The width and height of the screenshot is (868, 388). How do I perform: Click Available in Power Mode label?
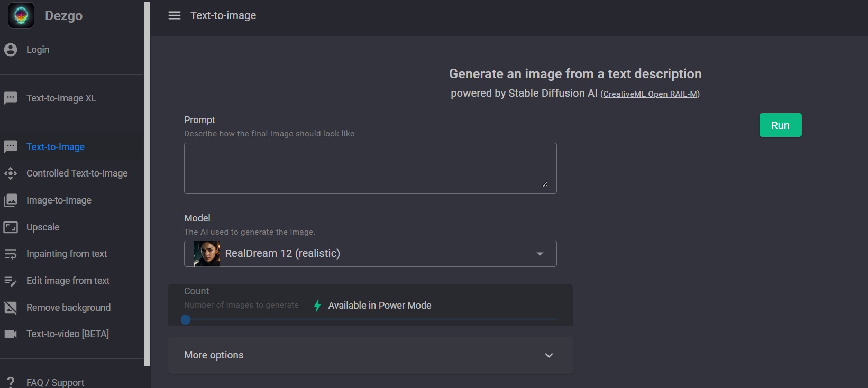point(380,306)
